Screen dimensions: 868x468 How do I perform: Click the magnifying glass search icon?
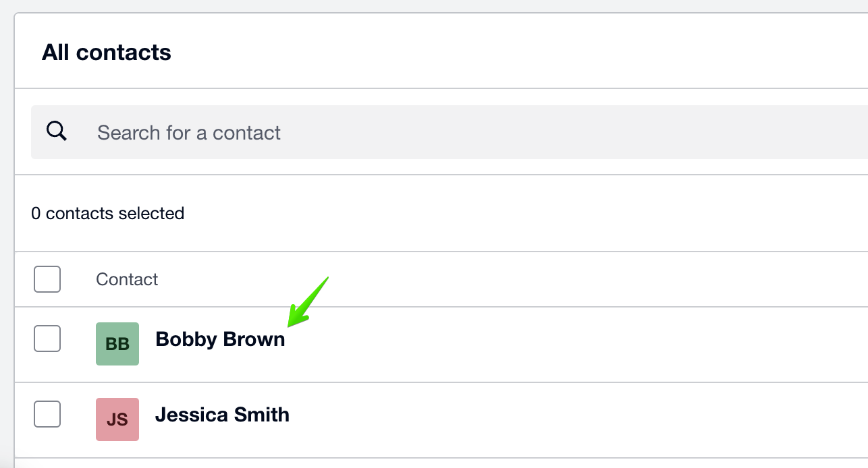[x=57, y=131]
